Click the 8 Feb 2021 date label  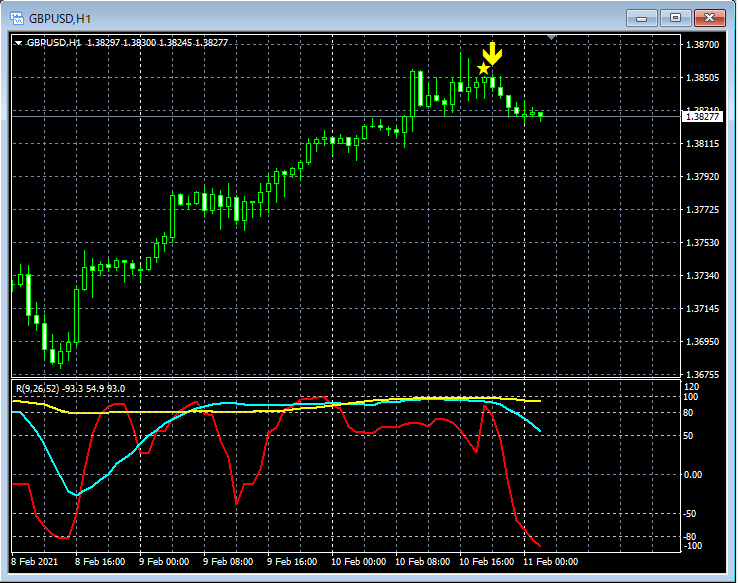point(36,562)
